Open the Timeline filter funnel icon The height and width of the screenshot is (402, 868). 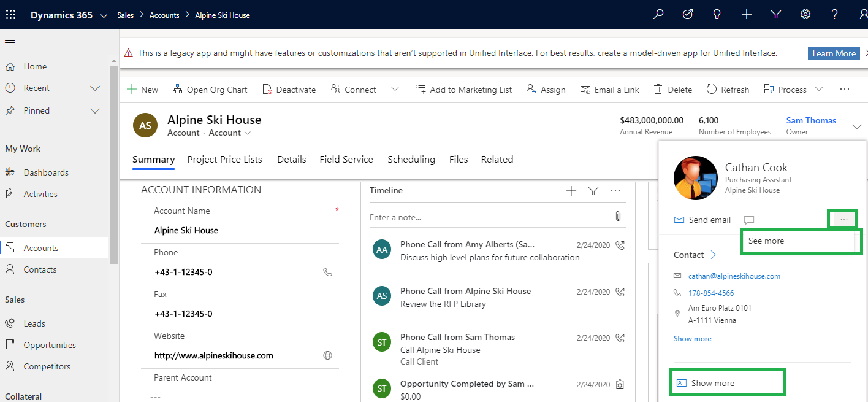coord(593,191)
